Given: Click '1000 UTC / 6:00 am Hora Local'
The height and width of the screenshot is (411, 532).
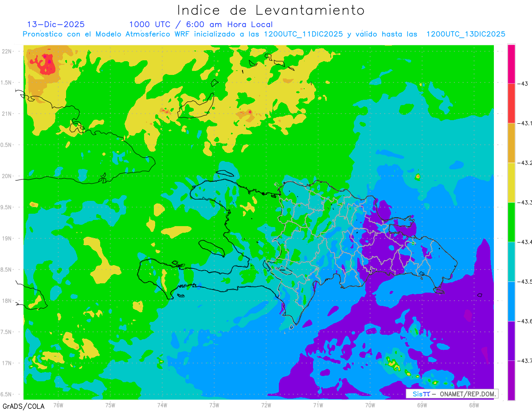Looking at the screenshot, I should pyautogui.click(x=201, y=24).
